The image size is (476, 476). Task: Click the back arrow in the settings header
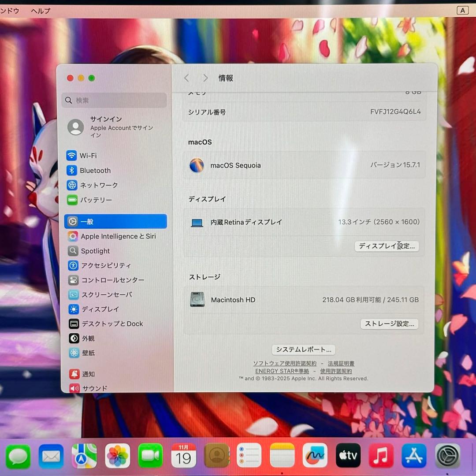click(x=186, y=78)
